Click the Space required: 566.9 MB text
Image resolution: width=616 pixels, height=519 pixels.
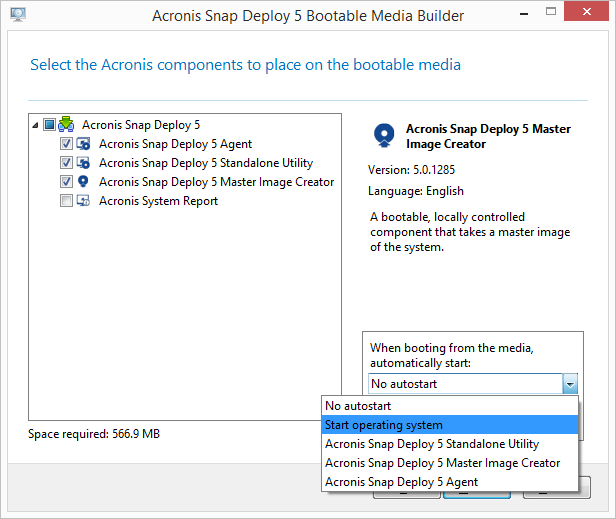(94, 434)
